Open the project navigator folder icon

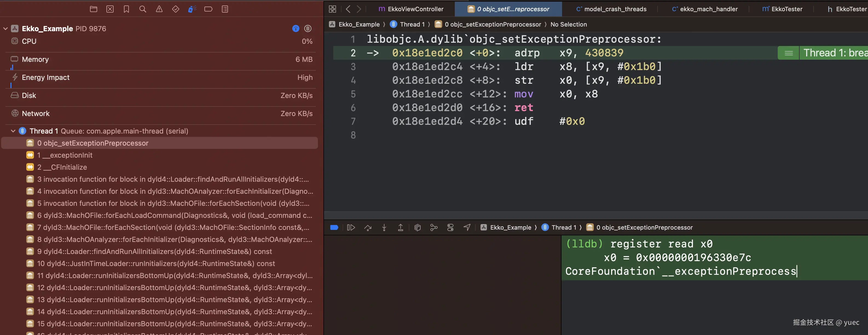(93, 9)
